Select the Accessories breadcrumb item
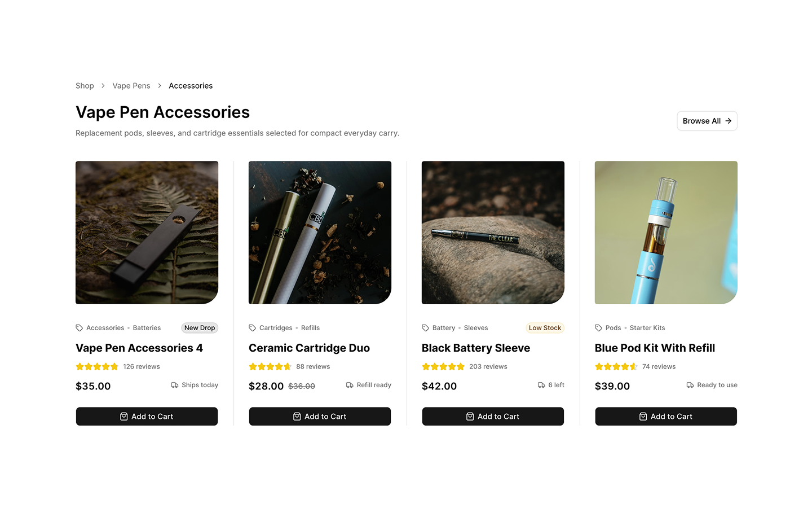This screenshot has height=508, width=812. [x=191, y=86]
